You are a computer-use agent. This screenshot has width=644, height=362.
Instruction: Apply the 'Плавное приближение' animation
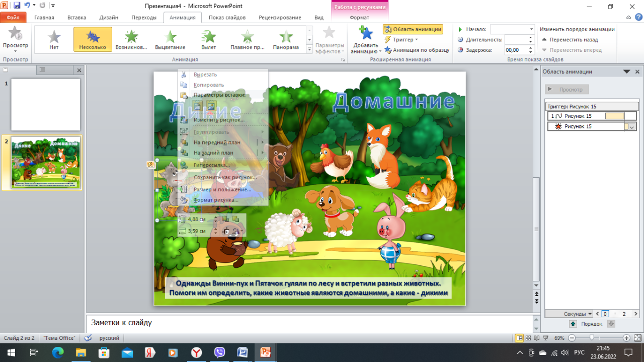(248, 39)
